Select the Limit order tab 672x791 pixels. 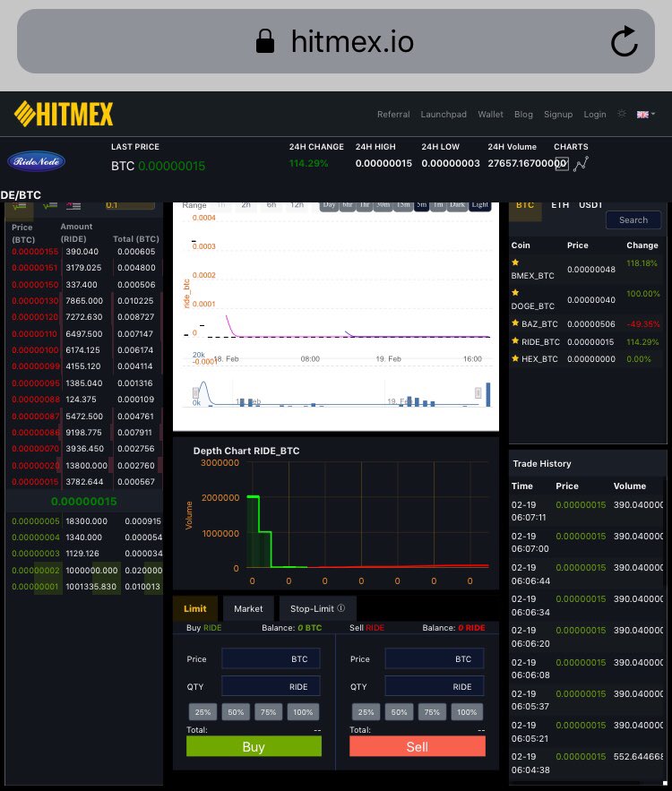click(x=195, y=608)
